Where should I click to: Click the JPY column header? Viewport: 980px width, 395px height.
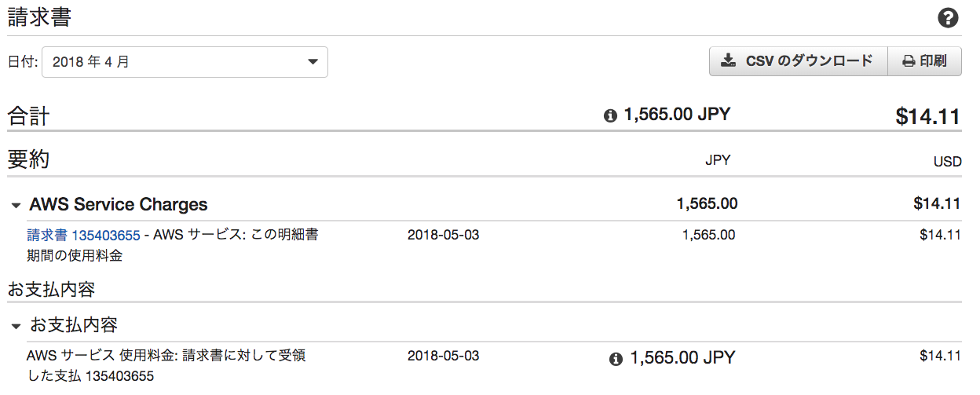pyautogui.click(x=718, y=160)
